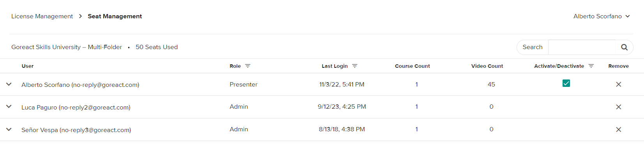Remove Señor Vespa with X icon
Image resolution: width=644 pixels, height=150 pixels.
click(x=618, y=129)
